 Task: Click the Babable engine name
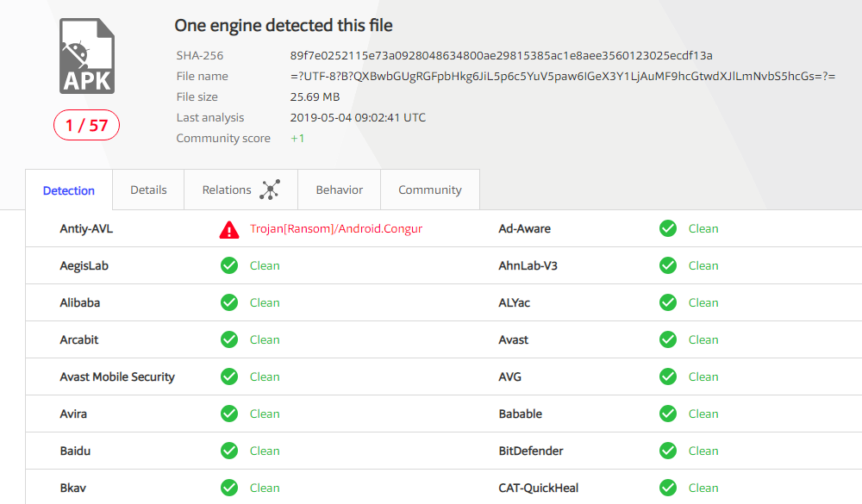click(x=520, y=414)
